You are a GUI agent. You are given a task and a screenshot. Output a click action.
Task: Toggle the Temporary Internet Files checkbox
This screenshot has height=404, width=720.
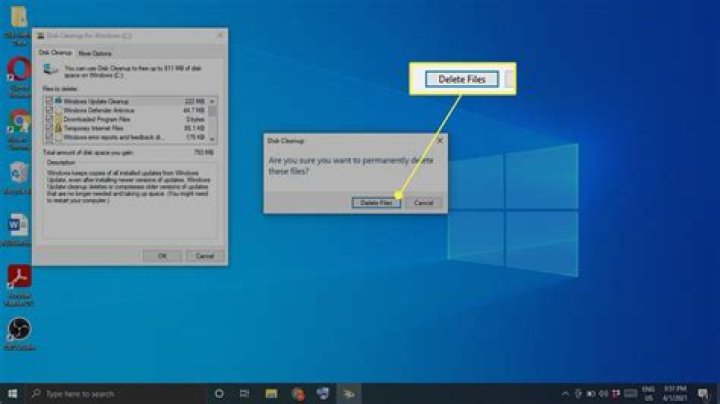49,128
